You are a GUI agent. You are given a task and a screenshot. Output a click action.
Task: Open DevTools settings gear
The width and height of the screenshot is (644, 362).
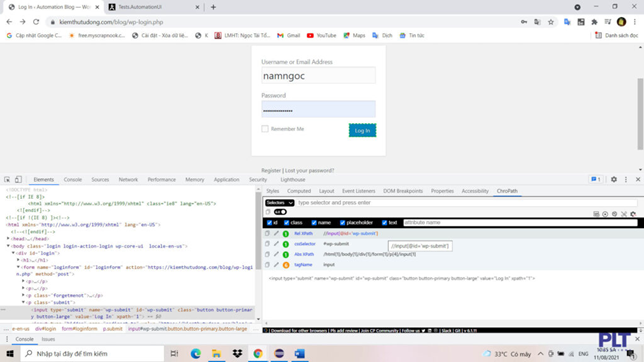(614, 180)
